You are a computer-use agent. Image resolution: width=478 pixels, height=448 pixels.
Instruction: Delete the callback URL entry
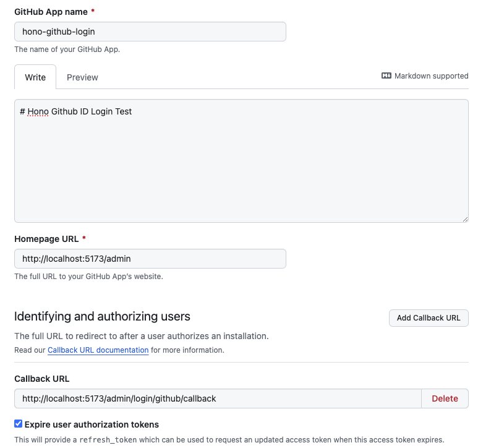(x=445, y=398)
